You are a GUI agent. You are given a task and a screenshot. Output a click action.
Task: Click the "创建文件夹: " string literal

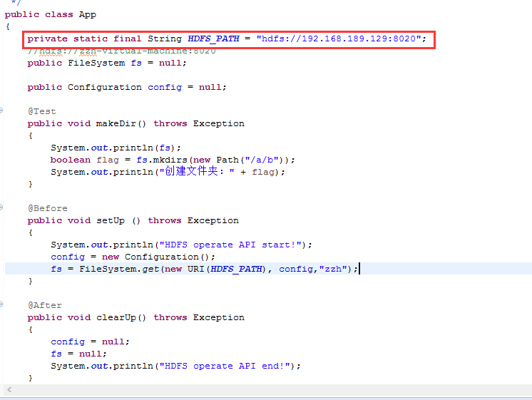197,171
